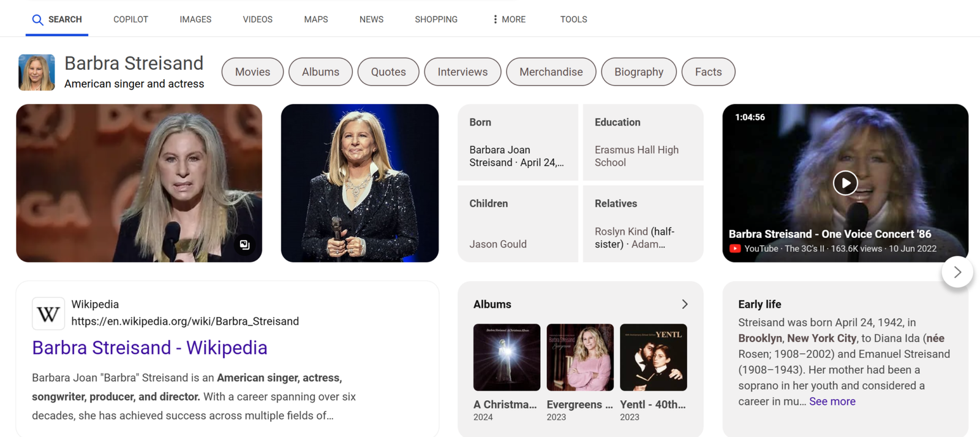Open the A Christmas album cover
This screenshot has width=980, height=437.
pos(507,357)
